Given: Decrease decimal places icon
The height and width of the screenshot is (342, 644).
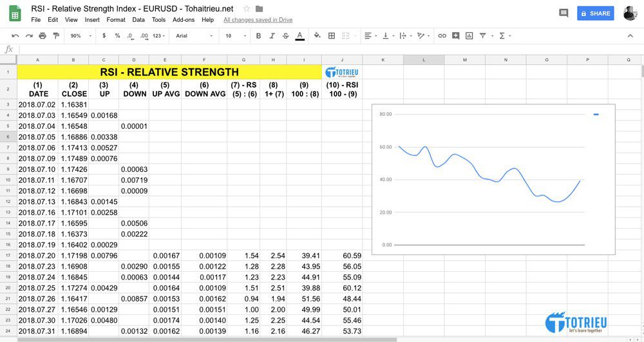Looking at the screenshot, I should pos(130,35).
